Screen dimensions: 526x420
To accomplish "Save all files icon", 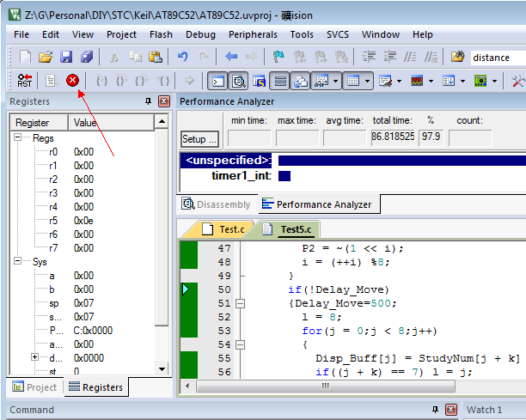I will pos(87,57).
